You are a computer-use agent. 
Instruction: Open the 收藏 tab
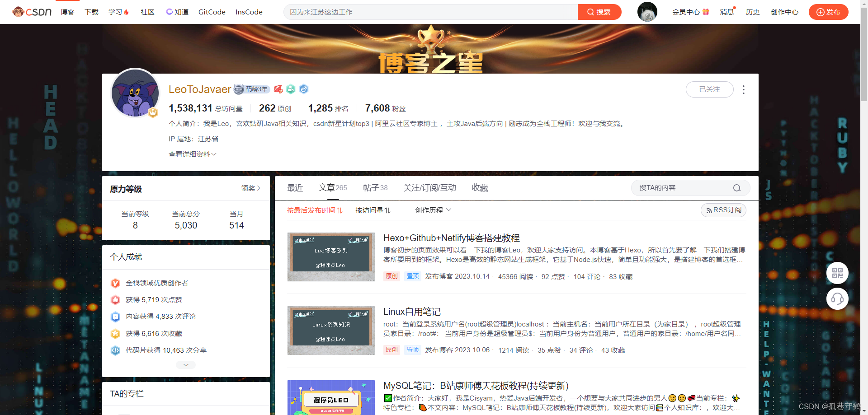480,188
